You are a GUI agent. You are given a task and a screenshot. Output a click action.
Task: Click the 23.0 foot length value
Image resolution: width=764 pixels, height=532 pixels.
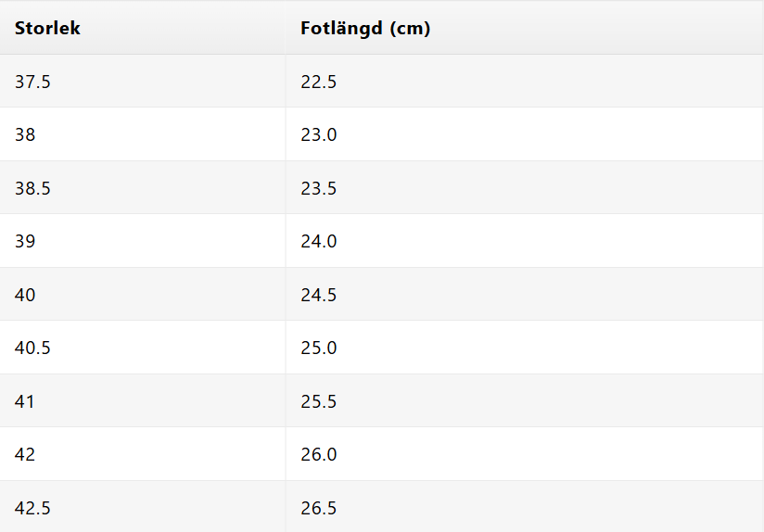[318, 134]
